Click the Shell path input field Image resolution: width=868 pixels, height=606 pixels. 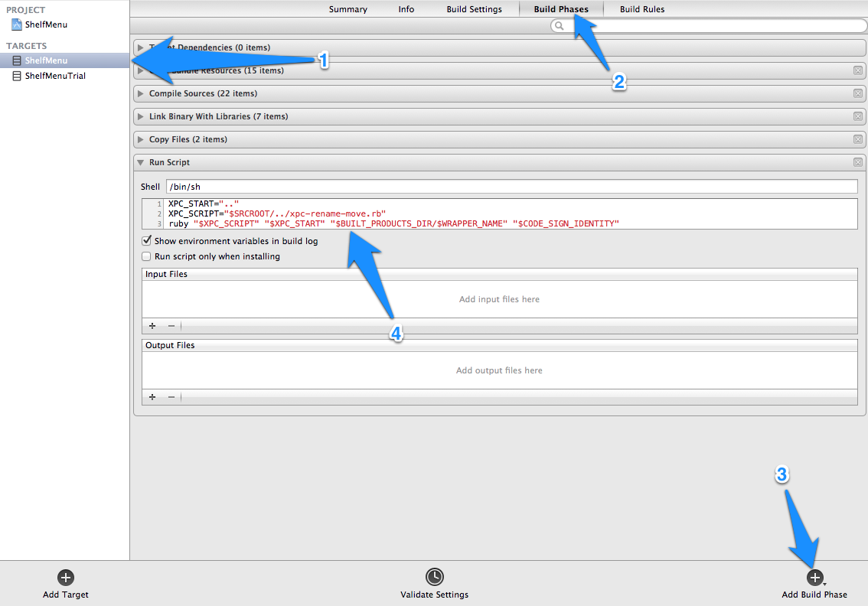pyautogui.click(x=511, y=187)
